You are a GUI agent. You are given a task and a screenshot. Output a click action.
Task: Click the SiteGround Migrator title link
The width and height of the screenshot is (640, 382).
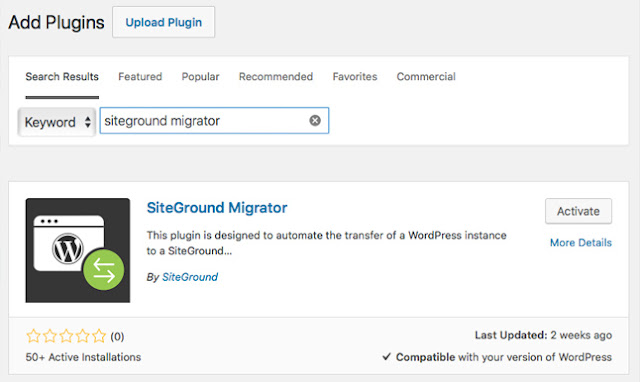[217, 208]
